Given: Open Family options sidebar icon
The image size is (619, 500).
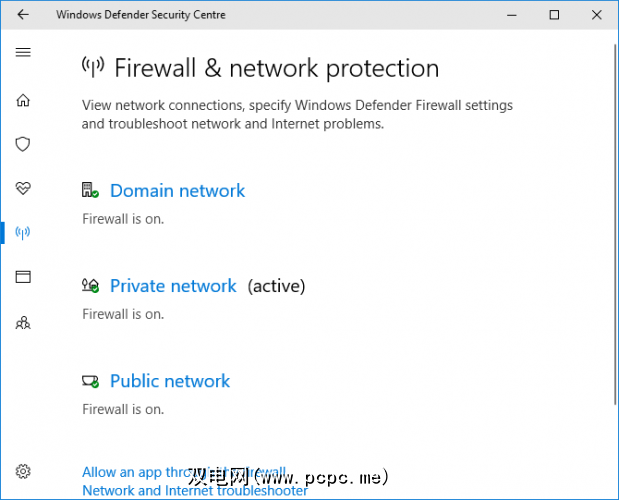Looking at the screenshot, I should pyautogui.click(x=23, y=322).
